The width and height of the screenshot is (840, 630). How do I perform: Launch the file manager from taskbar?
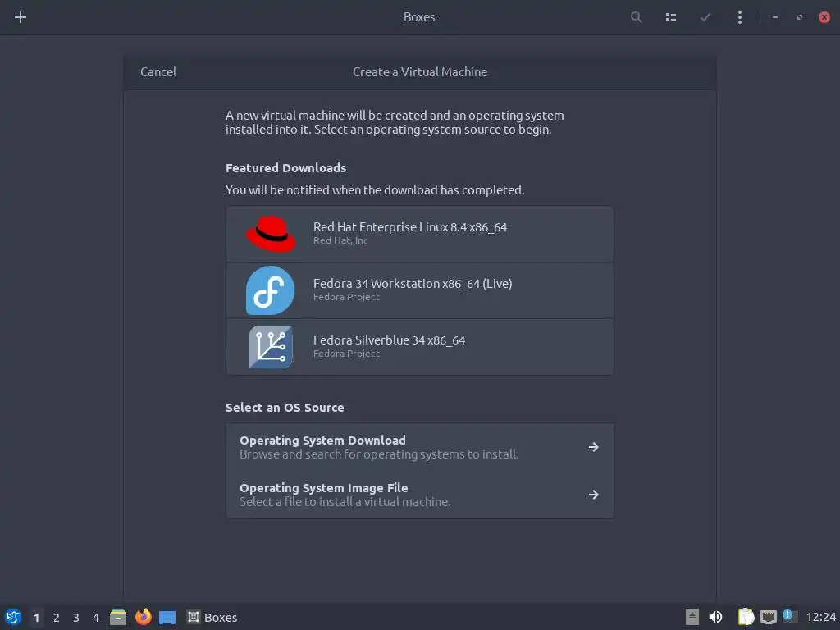click(118, 617)
